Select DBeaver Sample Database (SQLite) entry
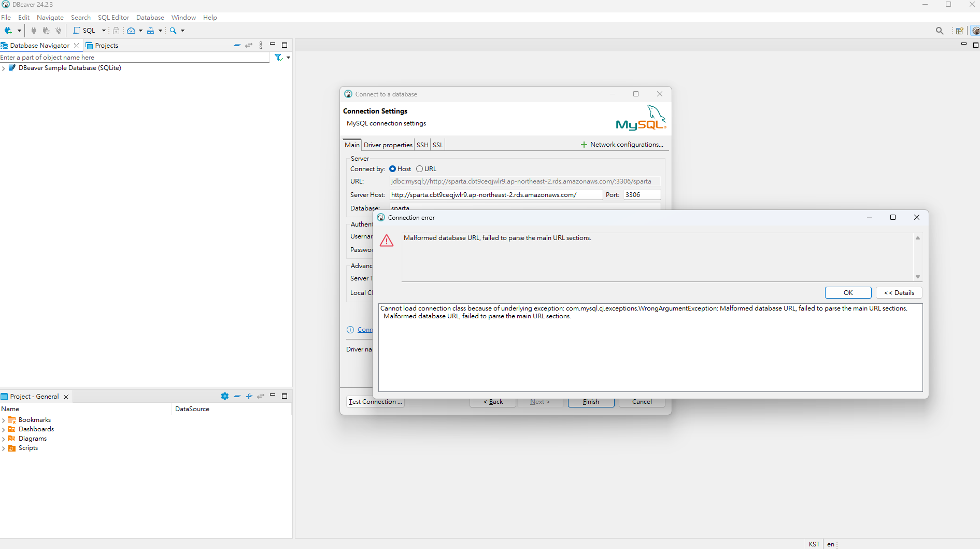The height and width of the screenshot is (549, 980). pyautogui.click(x=69, y=68)
